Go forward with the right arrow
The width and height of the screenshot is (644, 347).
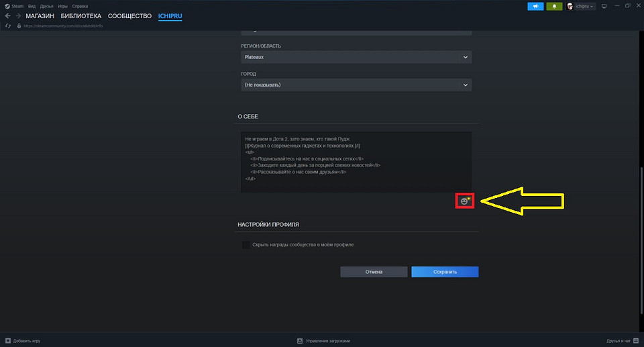coord(17,15)
